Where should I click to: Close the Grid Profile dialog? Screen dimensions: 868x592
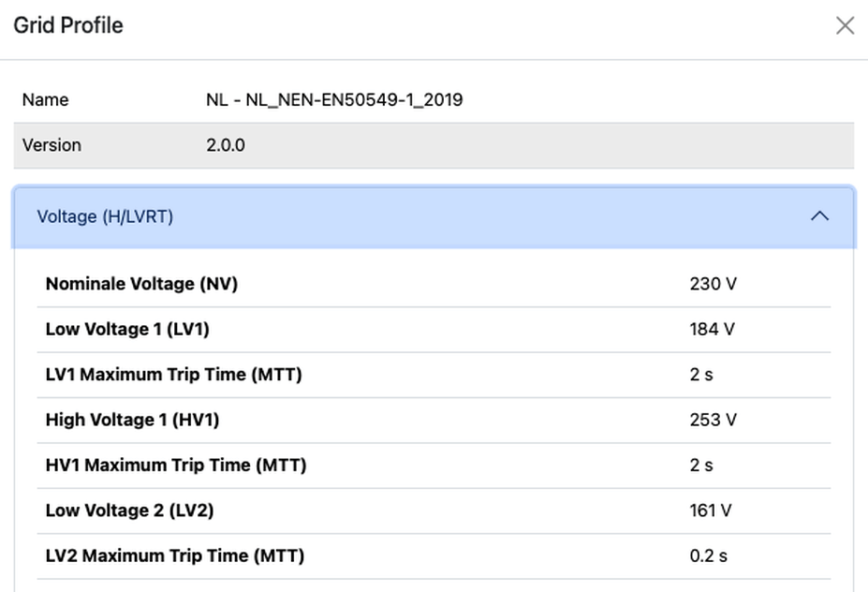click(x=845, y=25)
